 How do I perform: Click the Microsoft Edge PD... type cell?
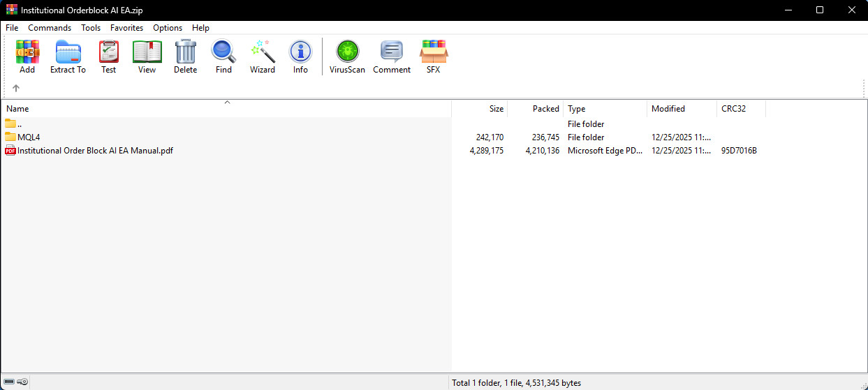point(605,151)
